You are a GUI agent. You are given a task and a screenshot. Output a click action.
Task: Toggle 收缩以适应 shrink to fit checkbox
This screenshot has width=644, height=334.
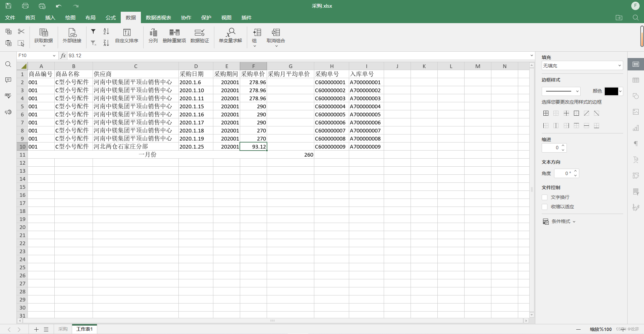pos(545,207)
